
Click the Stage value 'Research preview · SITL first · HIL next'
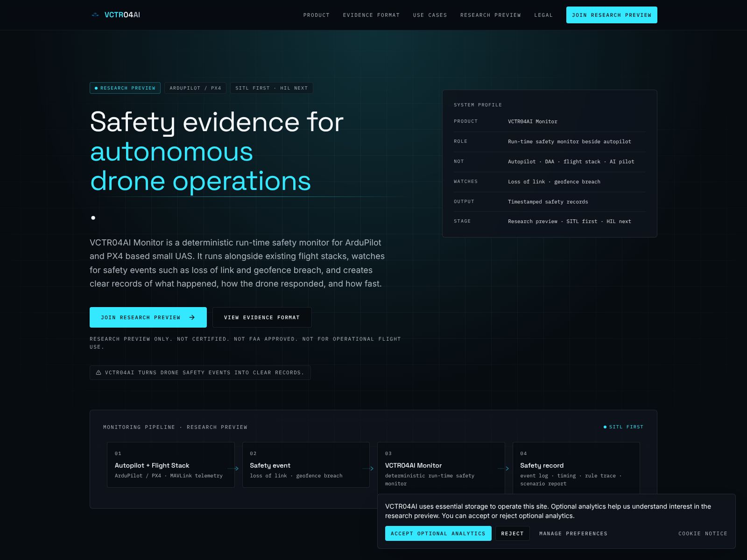[570, 222]
